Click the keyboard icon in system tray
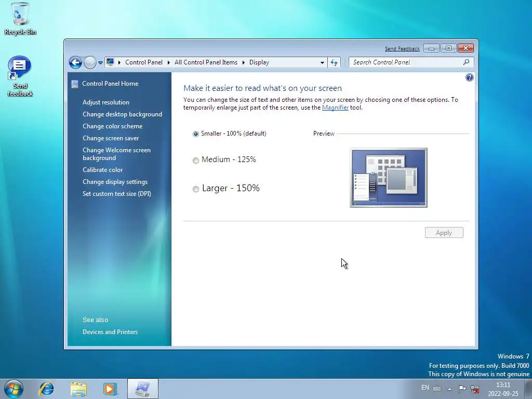The width and height of the screenshot is (532, 399). click(437, 389)
